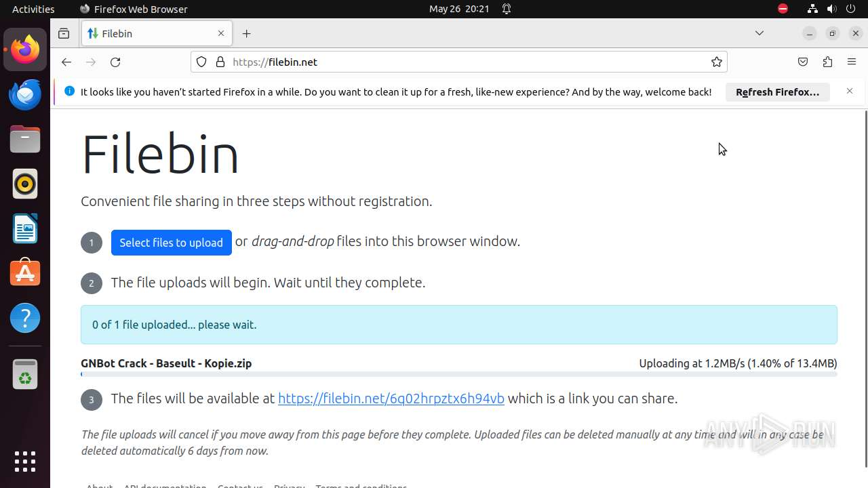Click the GNBot Crack - Baseult - Kopie.zip filename
Screen dimensions: 868x488
(x=166, y=363)
